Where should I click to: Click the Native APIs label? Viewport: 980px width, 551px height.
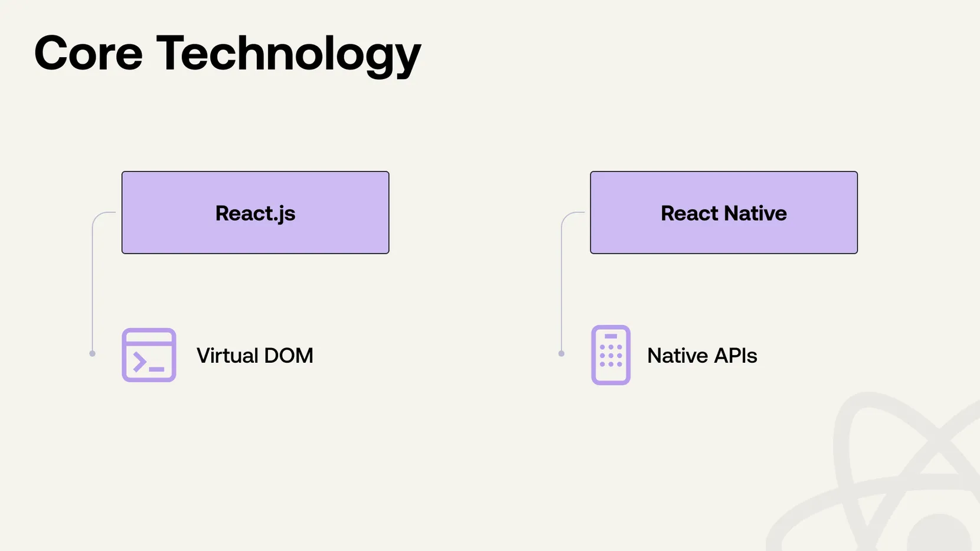tap(702, 356)
